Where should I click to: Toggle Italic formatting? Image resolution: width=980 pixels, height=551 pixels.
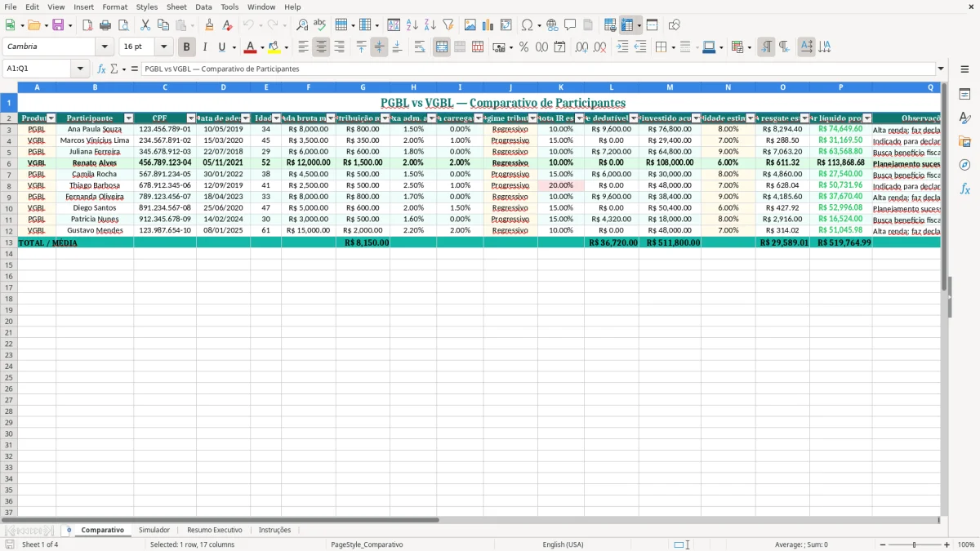click(x=204, y=47)
